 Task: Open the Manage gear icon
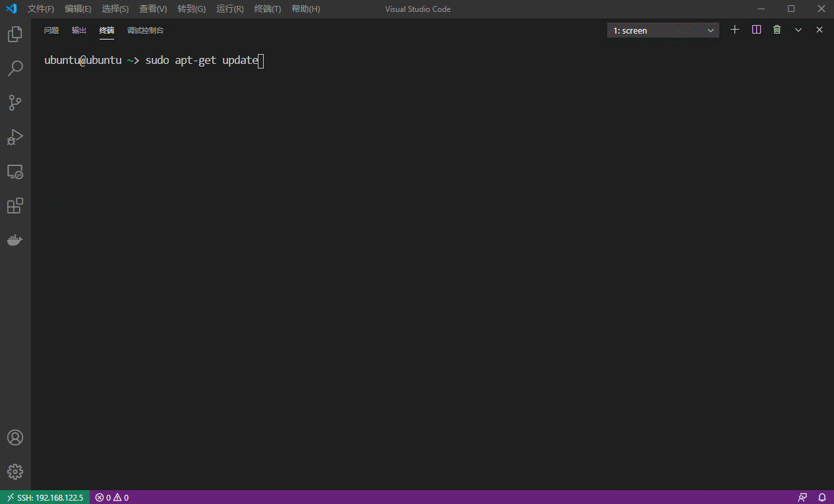click(15, 472)
